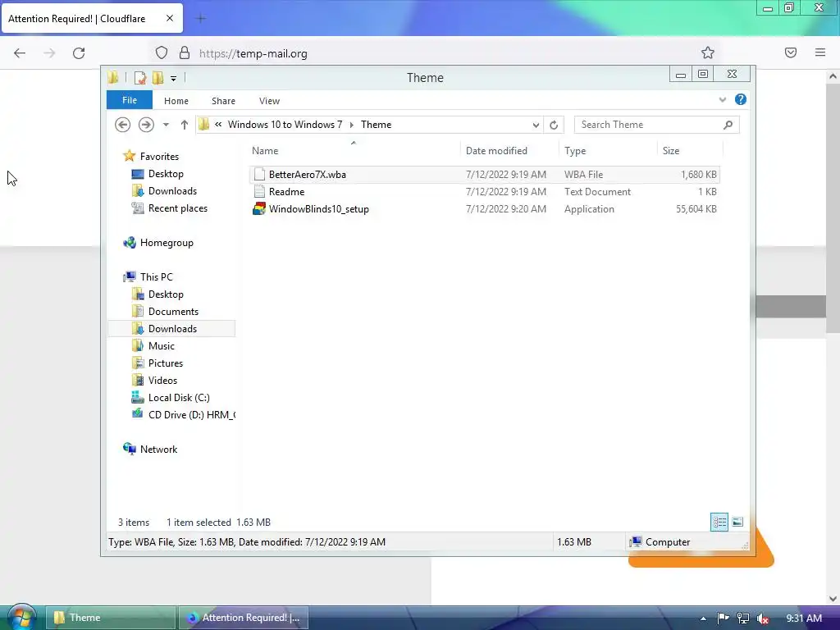Viewport: 840px width, 630px height.
Task: Click the search magnifier icon
Action: pyautogui.click(x=728, y=125)
